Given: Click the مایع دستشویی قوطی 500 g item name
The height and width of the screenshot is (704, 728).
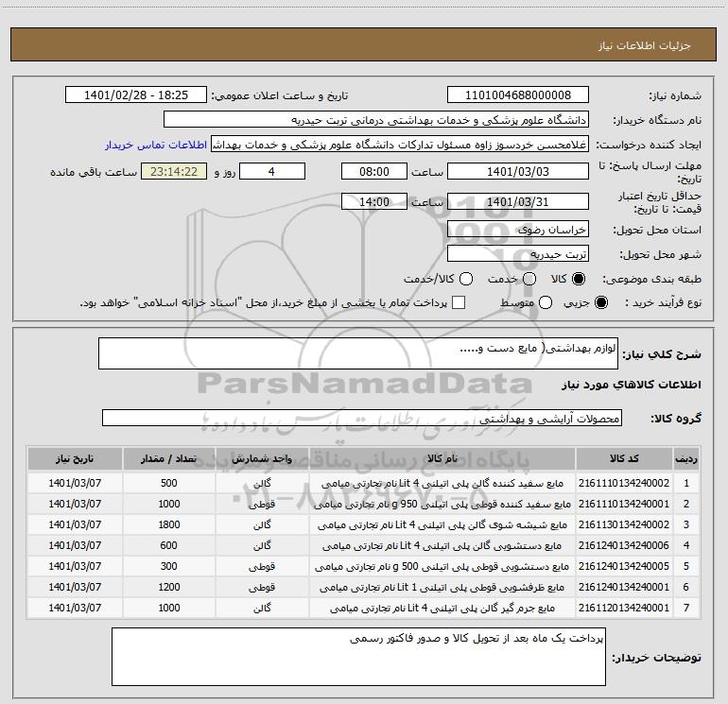Looking at the screenshot, I should (442, 567).
